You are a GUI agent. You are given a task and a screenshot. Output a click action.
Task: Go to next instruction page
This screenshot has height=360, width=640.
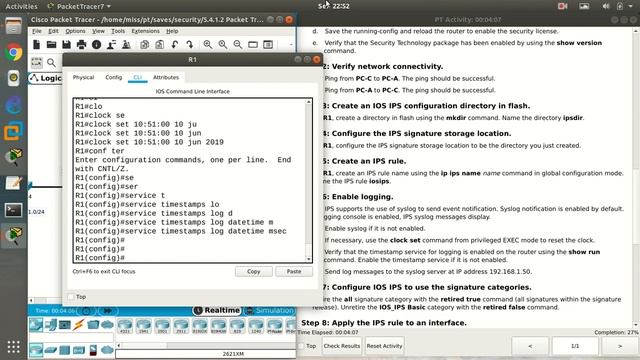(620, 346)
